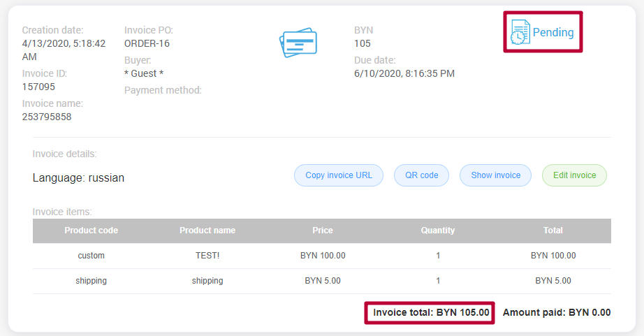Click the Product name column header
The image size is (644, 336).
pyautogui.click(x=207, y=231)
